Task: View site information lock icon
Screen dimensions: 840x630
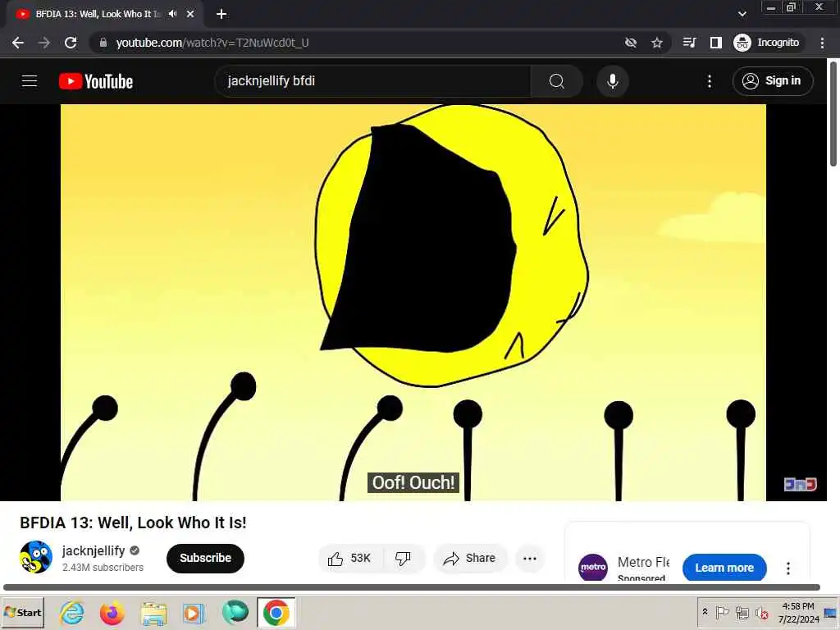Action: 103,43
